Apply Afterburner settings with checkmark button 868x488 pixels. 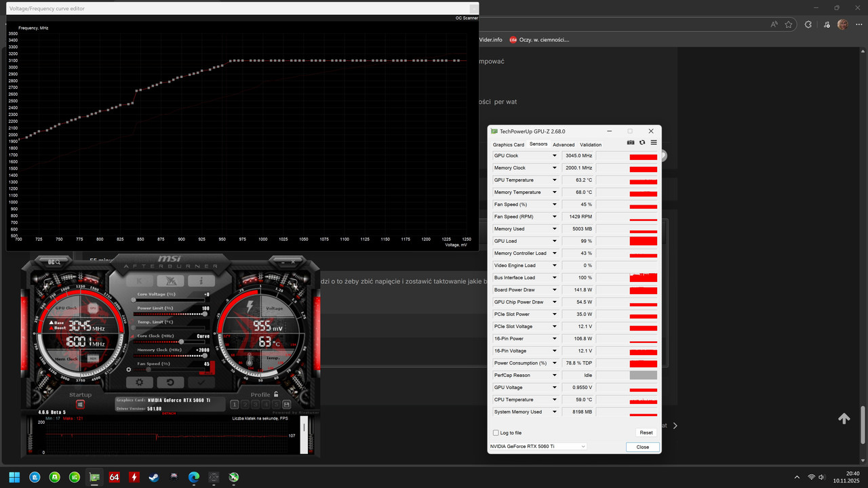201,382
